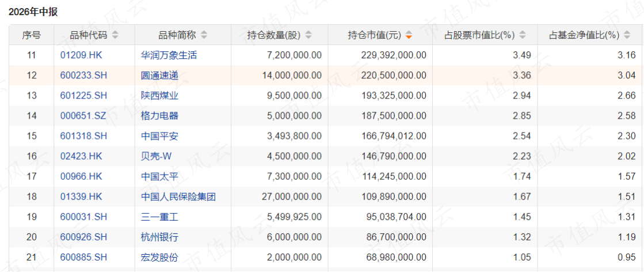Select holding quantity 14,000,000.00

[291, 75]
